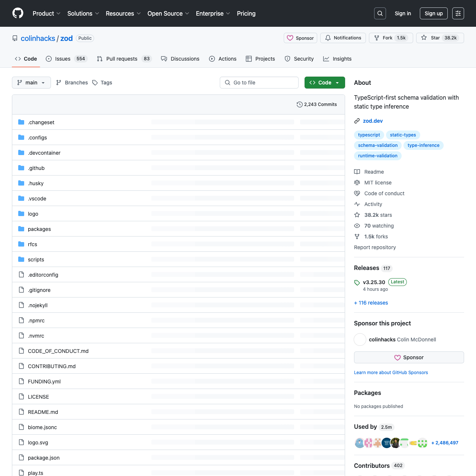Image resolution: width=476 pixels, height=476 pixels.
Task: Open the Pricing page
Action: (x=246, y=13)
